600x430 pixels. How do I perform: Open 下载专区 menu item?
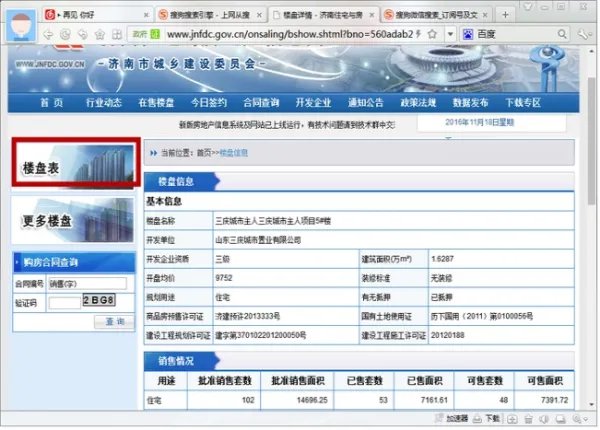pos(523,103)
